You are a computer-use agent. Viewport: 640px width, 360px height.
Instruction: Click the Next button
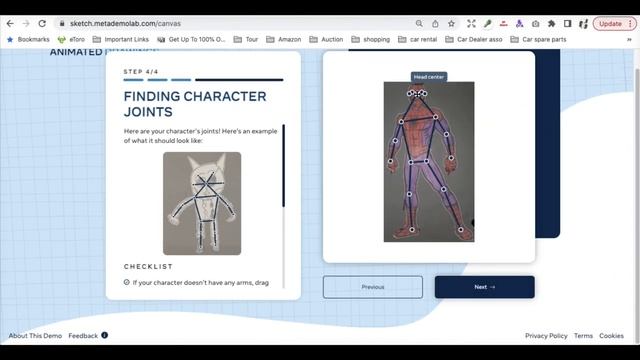484,287
